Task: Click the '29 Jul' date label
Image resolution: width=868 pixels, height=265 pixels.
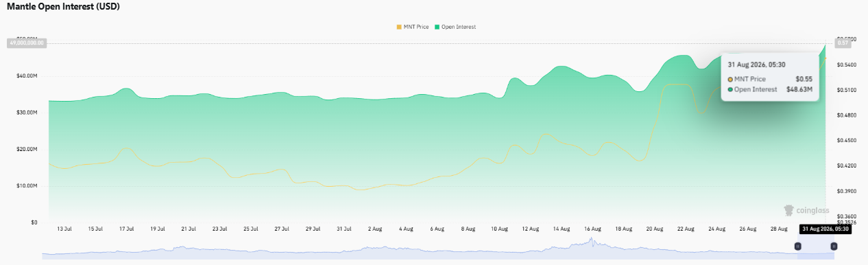Action: click(313, 228)
